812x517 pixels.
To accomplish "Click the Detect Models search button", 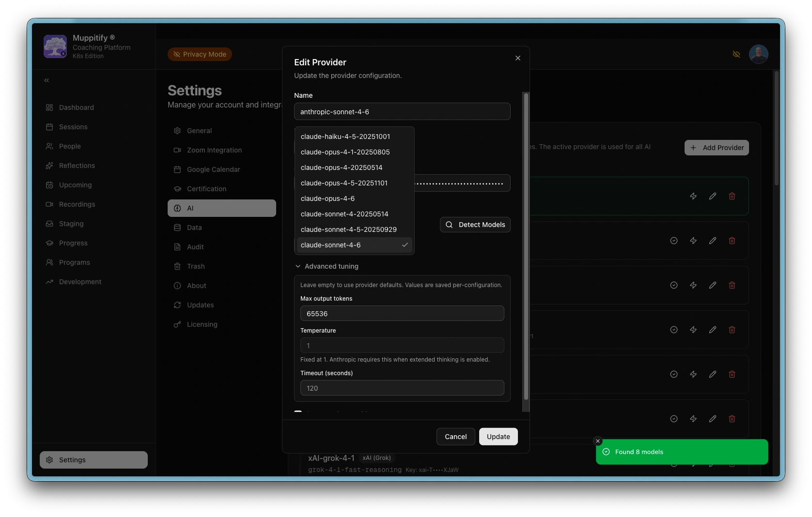I will pyautogui.click(x=475, y=225).
